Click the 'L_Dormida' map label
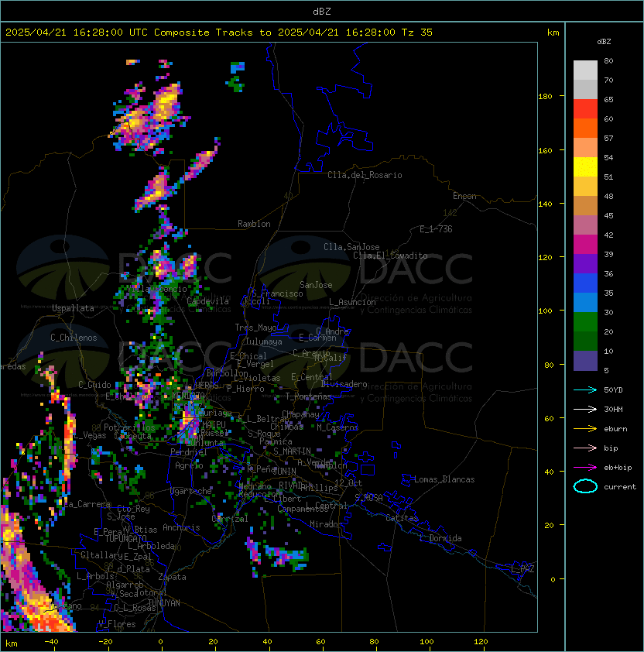This screenshot has width=644, height=652. coord(440,538)
